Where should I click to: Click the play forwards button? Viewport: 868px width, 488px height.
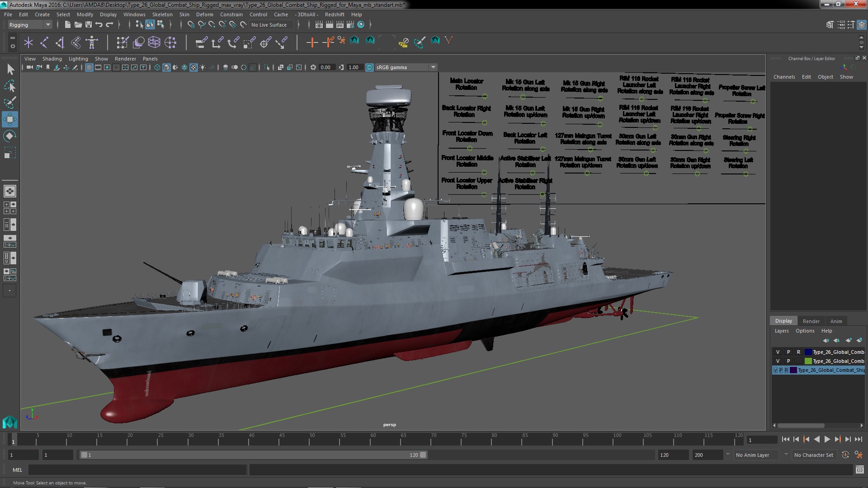click(827, 439)
